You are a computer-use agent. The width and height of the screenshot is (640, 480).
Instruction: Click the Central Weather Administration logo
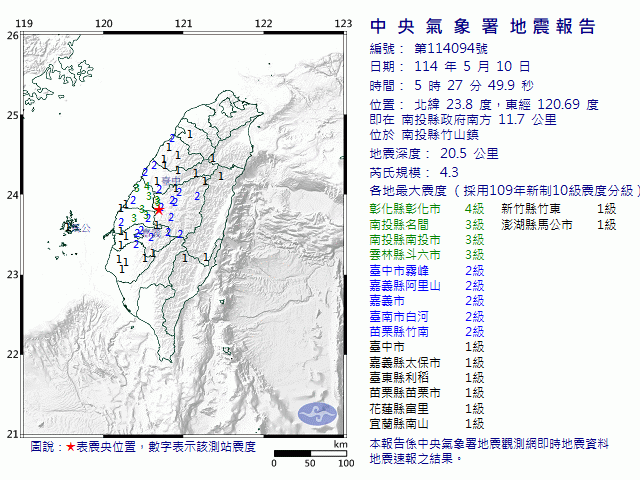317,414
